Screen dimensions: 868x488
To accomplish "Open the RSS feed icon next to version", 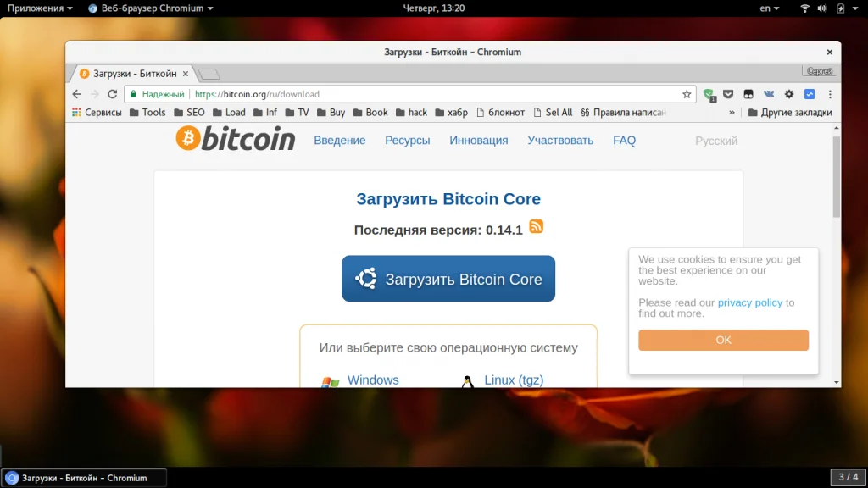I will (536, 226).
